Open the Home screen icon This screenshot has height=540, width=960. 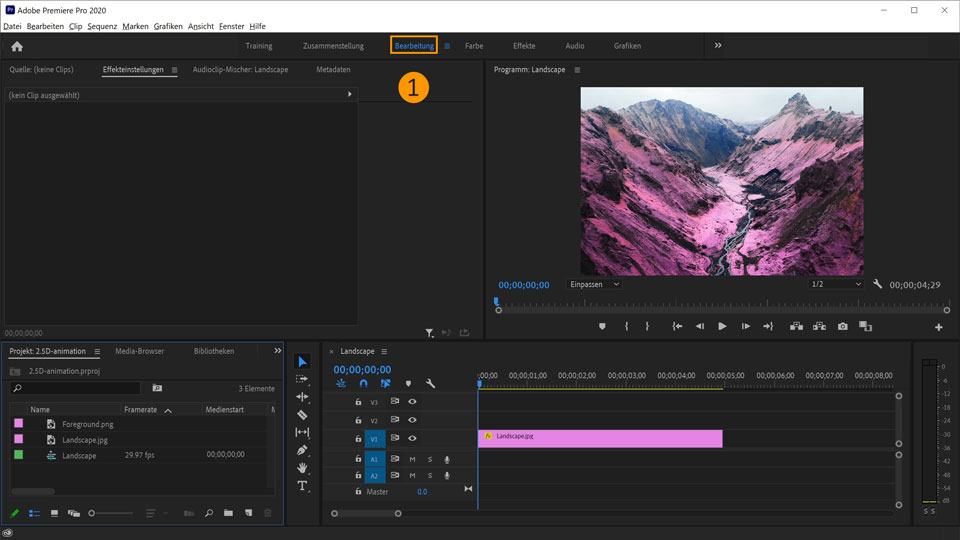[17, 46]
